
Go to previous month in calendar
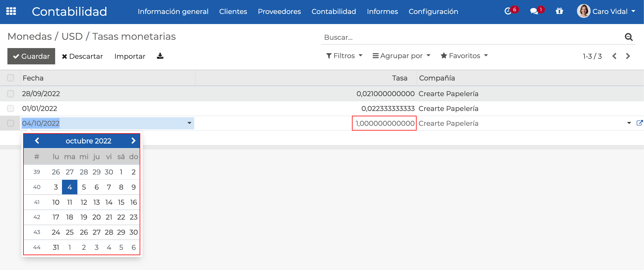[37, 141]
